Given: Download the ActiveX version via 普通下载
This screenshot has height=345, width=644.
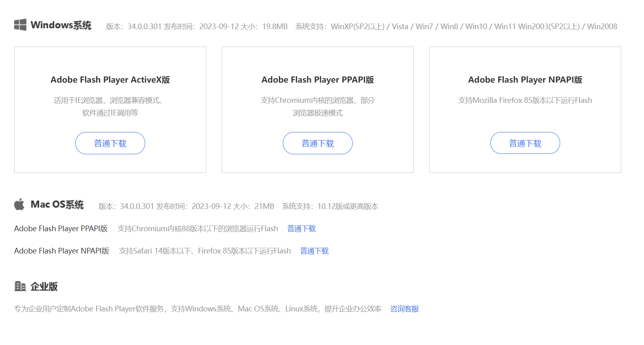Looking at the screenshot, I should tap(110, 143).
